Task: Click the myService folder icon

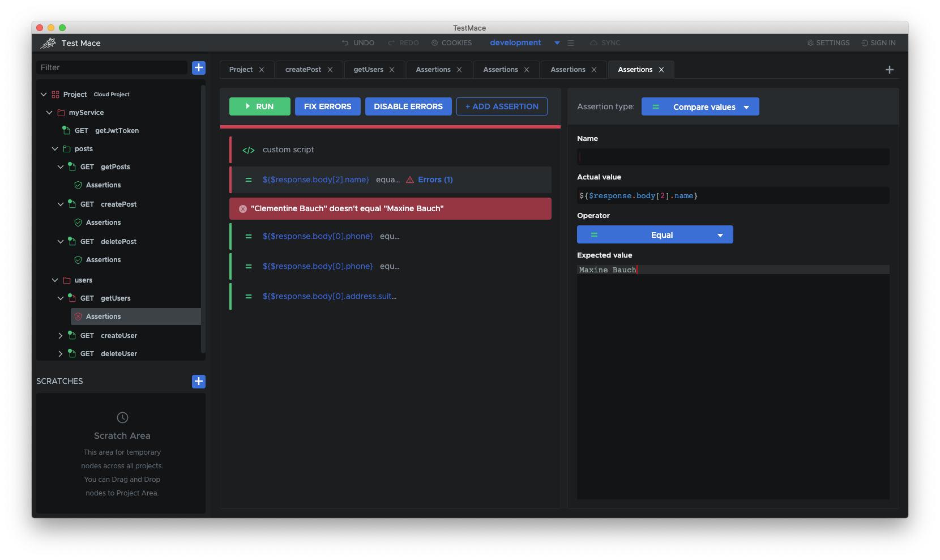Action: 61,113
